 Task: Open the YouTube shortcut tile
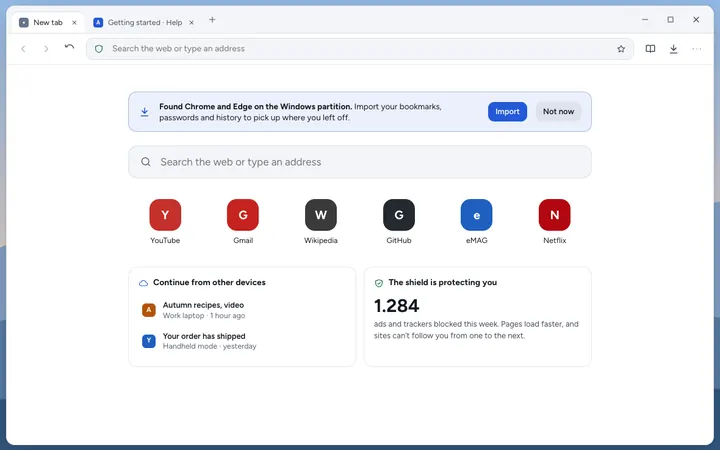click(165, 221)
